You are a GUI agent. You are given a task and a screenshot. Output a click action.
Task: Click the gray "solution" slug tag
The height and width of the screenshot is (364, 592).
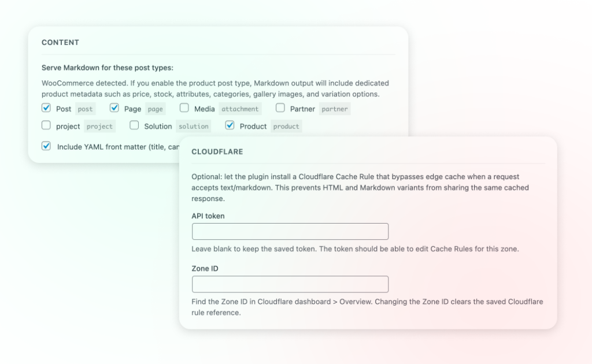tap(193, 126)
